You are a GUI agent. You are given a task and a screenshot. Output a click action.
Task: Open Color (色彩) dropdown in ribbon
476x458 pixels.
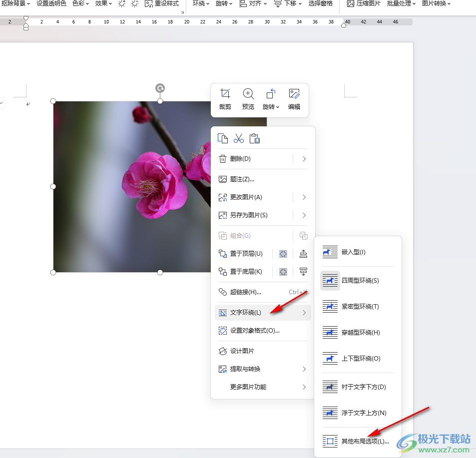click(81, 3)
